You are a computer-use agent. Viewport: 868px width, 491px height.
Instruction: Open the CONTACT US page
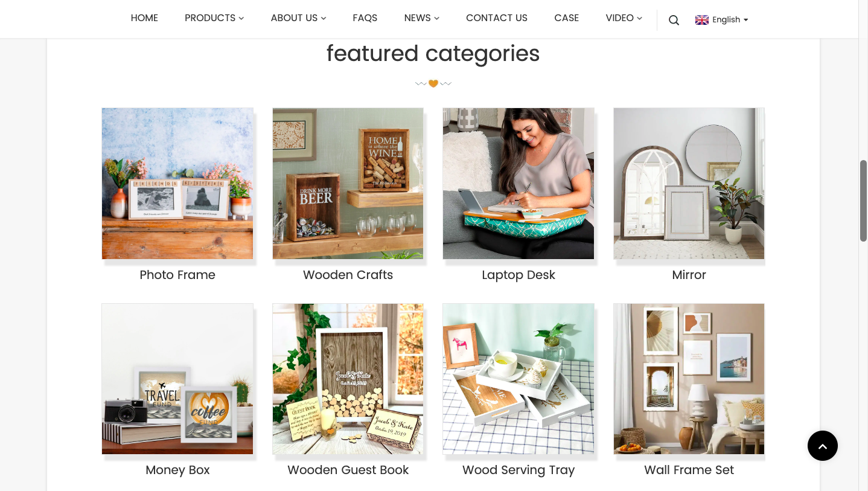coord(497,18)
